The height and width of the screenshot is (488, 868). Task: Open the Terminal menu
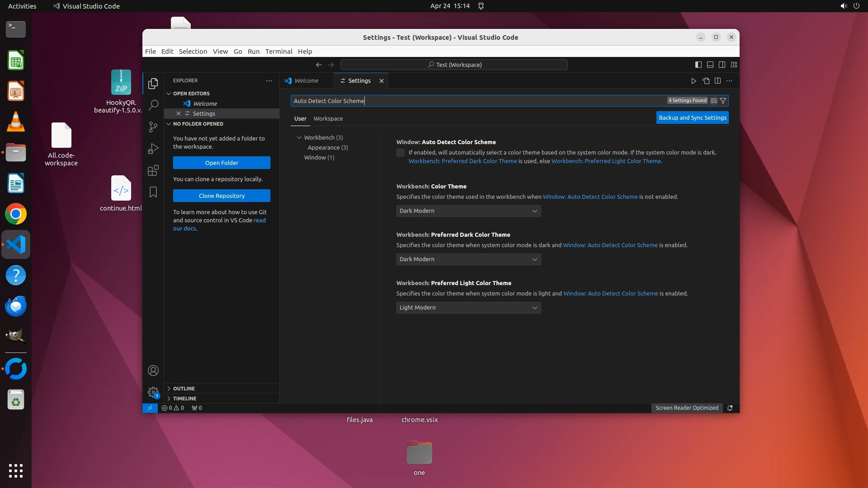(x=278, y=52)
